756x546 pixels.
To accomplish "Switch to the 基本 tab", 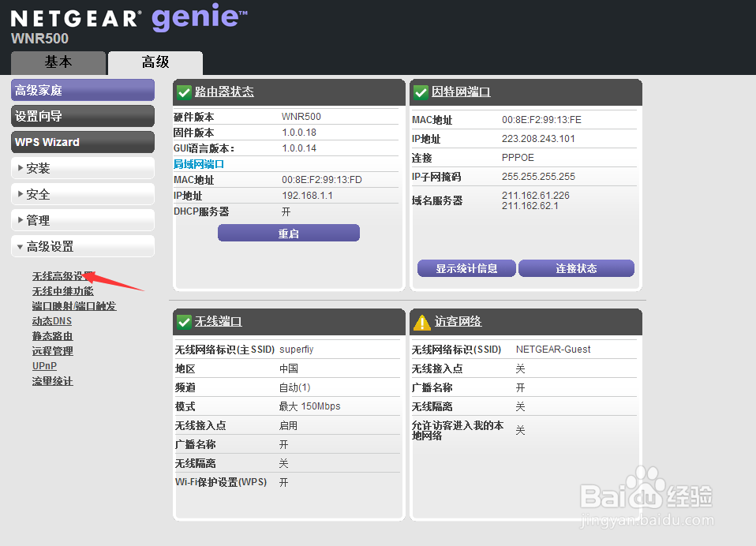I will (x=58, y=62).
